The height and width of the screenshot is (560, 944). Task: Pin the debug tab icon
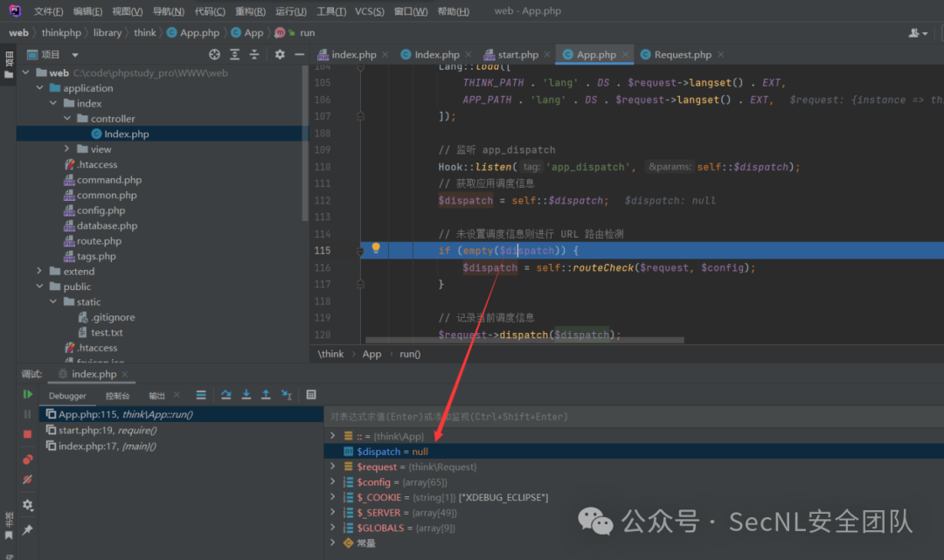[28, 530]
